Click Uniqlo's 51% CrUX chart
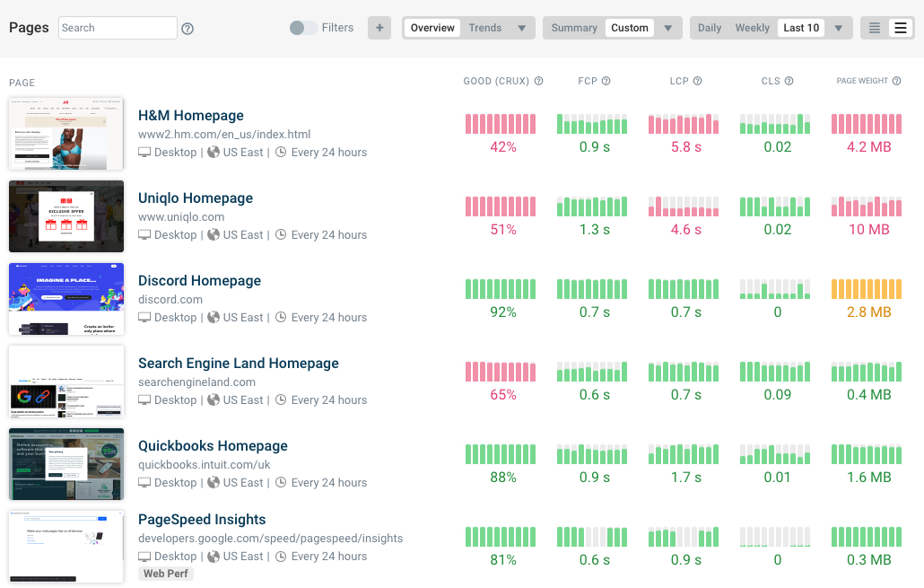 (501, 206)
